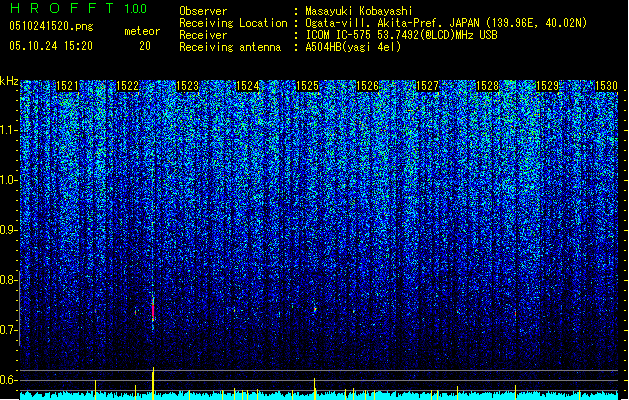Click the 1521 time marker
The width and height of the screenshot is (629, 400).
point(67,86)
